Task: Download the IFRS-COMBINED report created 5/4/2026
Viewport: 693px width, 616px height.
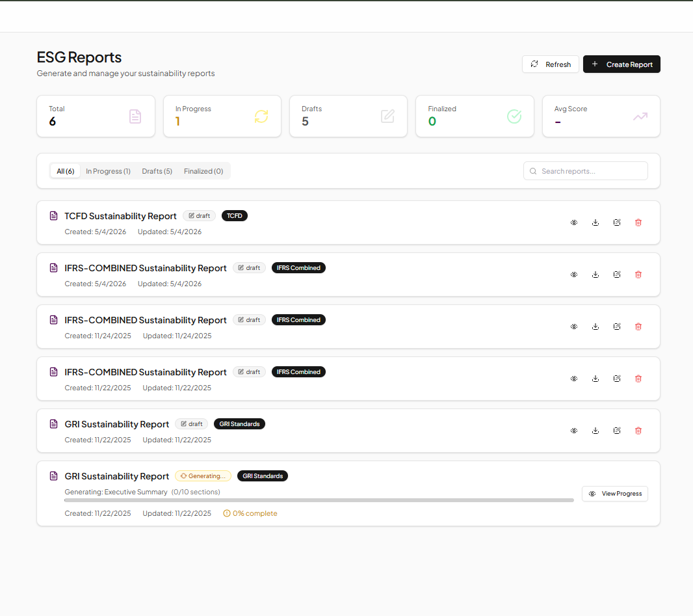Action: (595, 275)
